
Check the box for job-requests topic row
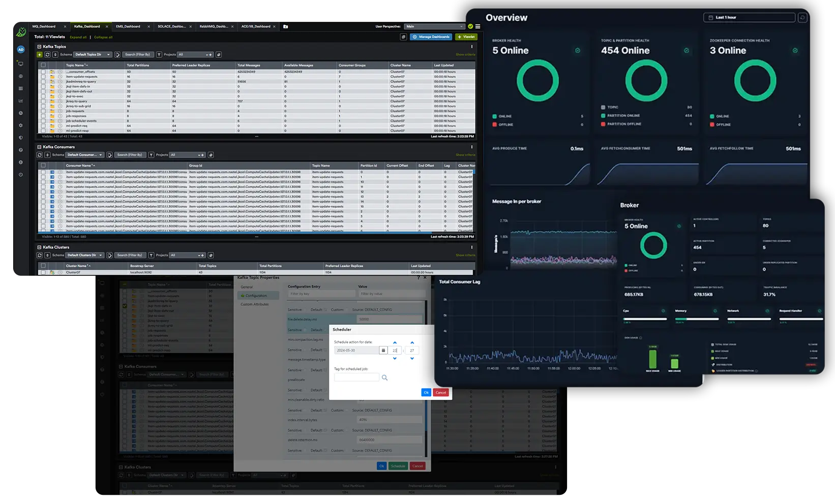click(x=43, y=111)
